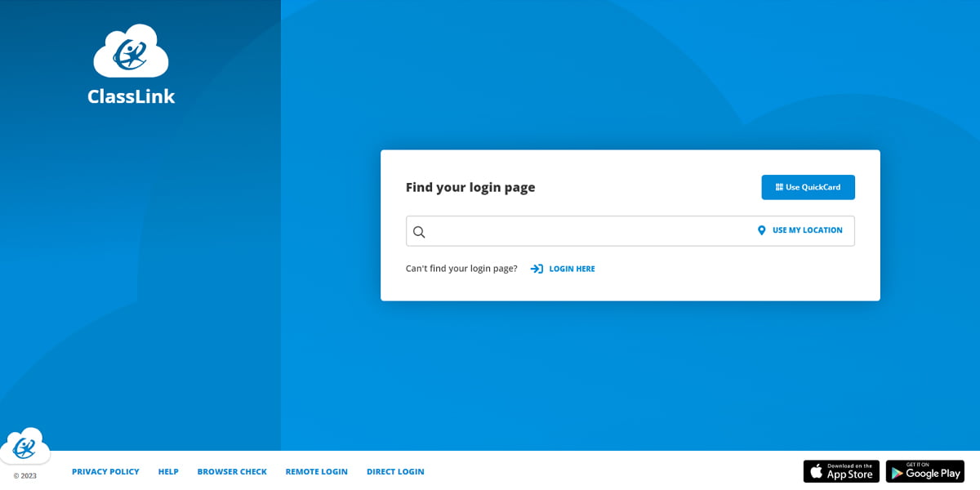Click the location pin icon
This screenshot has width=980, height=490.
(761, 230)
